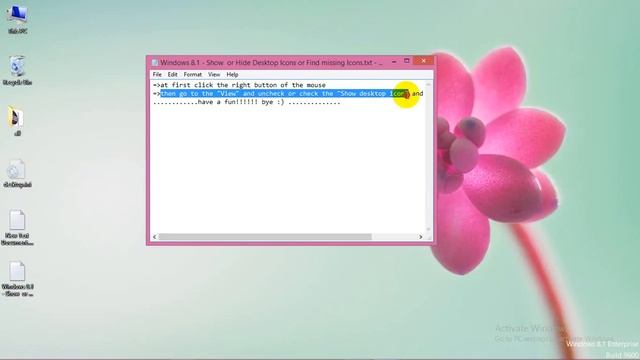Click the vertical scrollbar up arrow in Notepad
640x360 pixels.
coord(428,84)
